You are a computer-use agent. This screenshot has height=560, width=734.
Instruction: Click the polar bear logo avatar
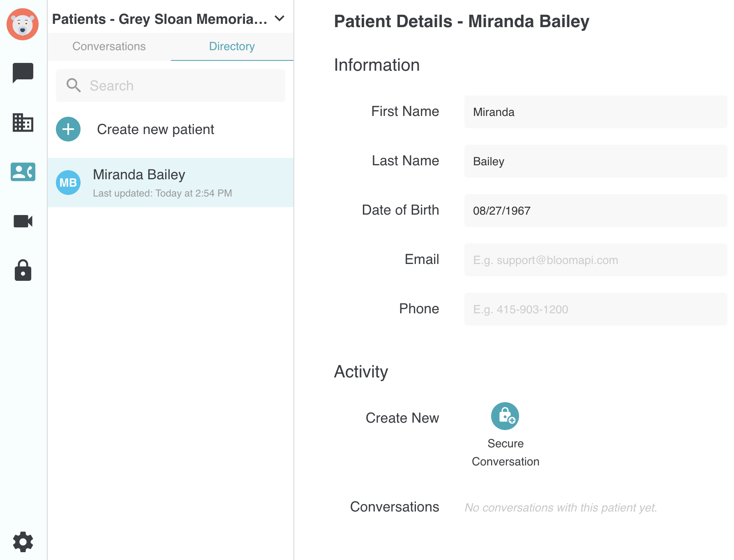tap(23, 24)
